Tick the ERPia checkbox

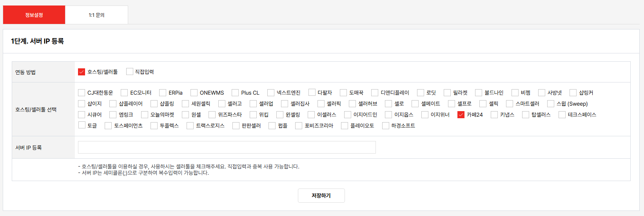click(163, 93)
